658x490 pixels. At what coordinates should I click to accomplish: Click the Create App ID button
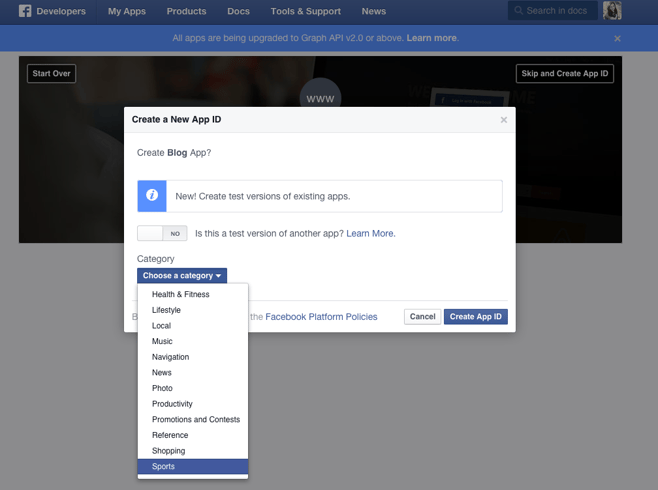475,317
